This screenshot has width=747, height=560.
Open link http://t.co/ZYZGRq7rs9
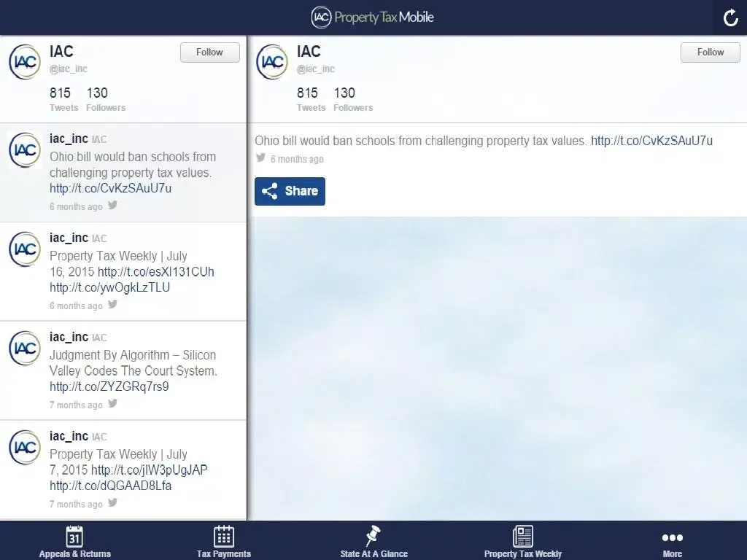click(x=109, y=386)
